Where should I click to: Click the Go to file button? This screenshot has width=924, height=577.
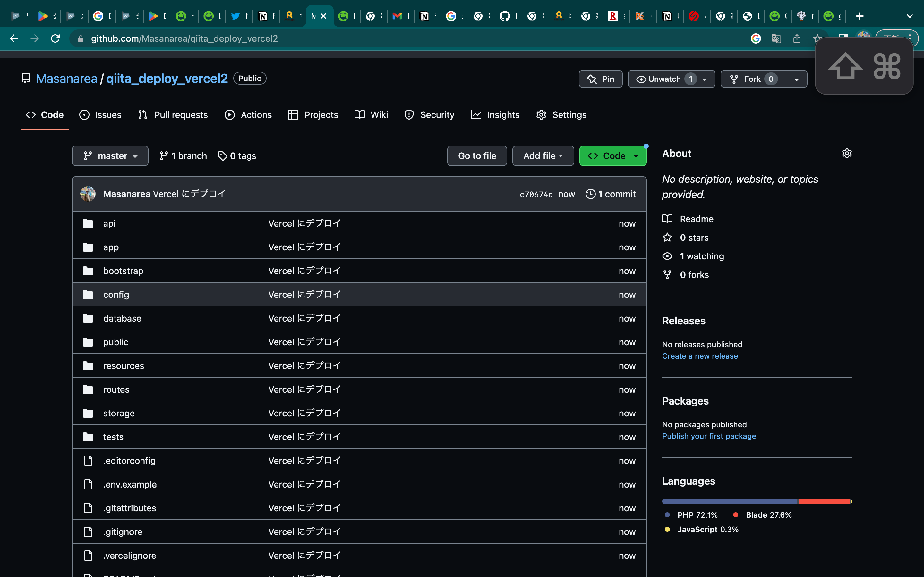click(477, 156)
